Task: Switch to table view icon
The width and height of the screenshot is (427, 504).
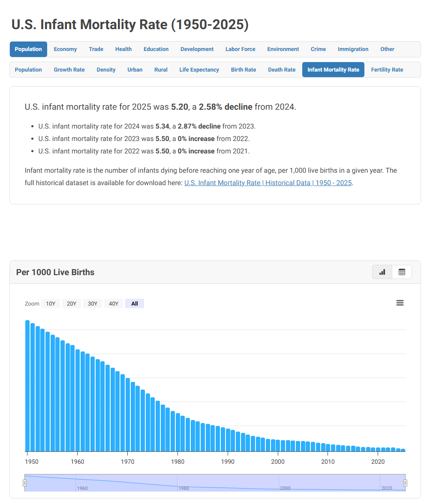Action: click(402, 272)
